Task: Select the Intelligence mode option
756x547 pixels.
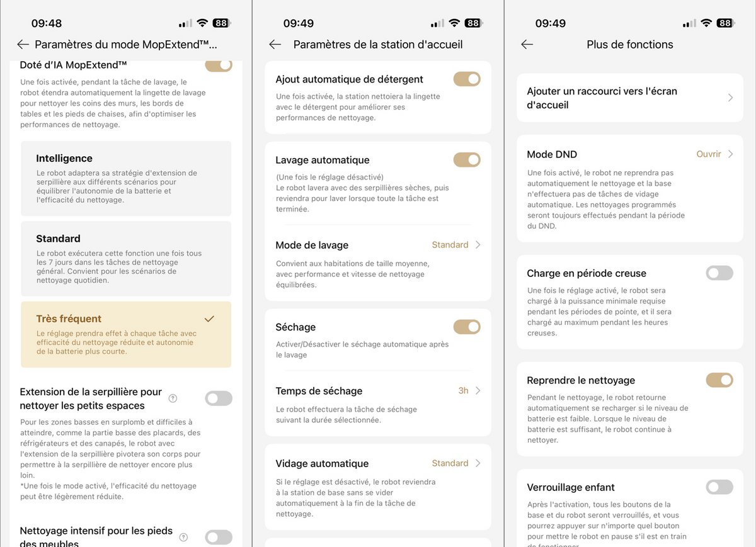Action: click(126, 178)
